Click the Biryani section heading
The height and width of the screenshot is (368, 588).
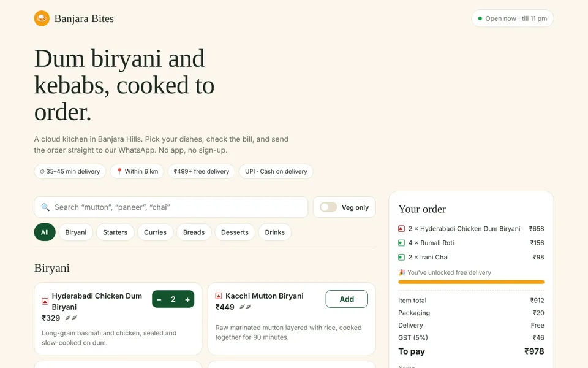51,268
